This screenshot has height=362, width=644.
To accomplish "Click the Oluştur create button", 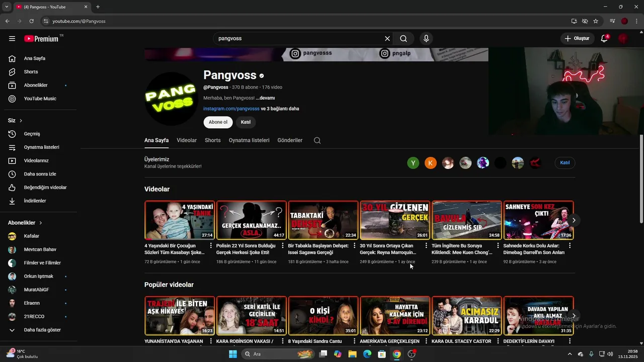I will coord(577,39).
